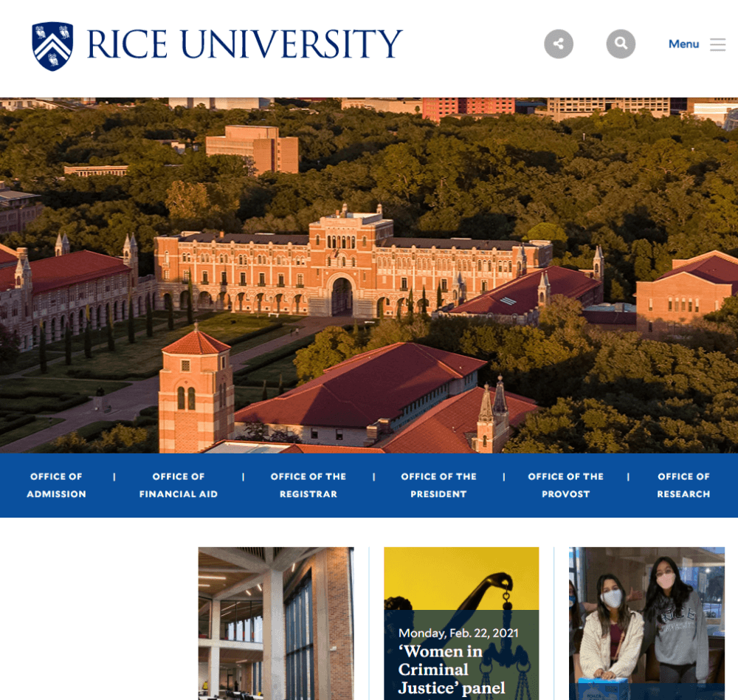This screenshot has width=738, height=700.
Task: Visit Office of the Registrar
Action: click(x=308, y=485)
